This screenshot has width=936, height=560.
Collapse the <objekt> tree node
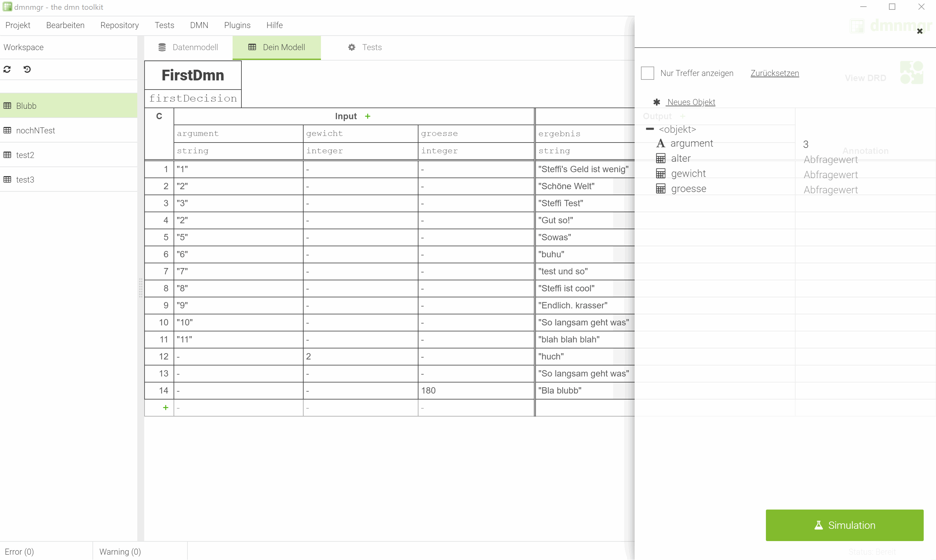pyautogui.click(x=649, y=129)
